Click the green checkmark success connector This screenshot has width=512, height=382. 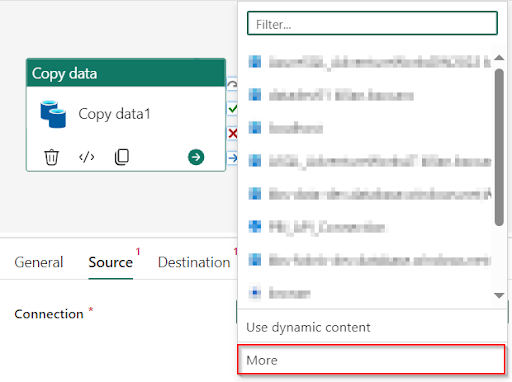coord(233,109)
